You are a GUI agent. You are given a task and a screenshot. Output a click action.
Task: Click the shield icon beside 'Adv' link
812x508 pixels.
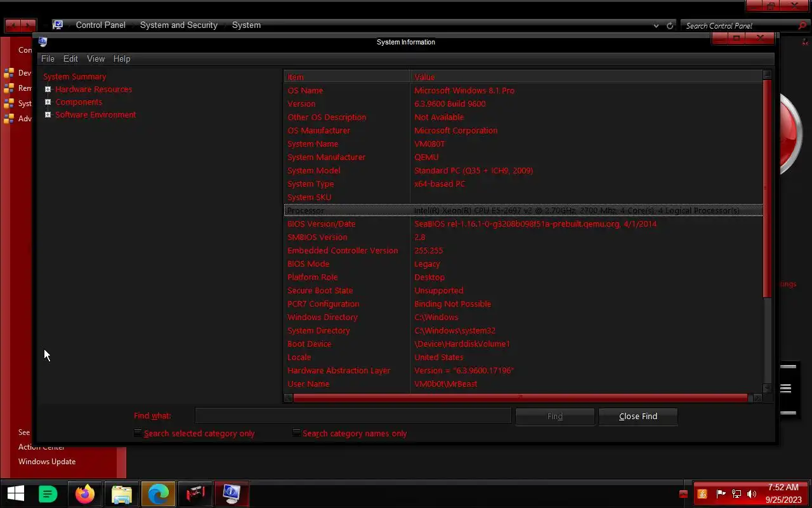9,119
